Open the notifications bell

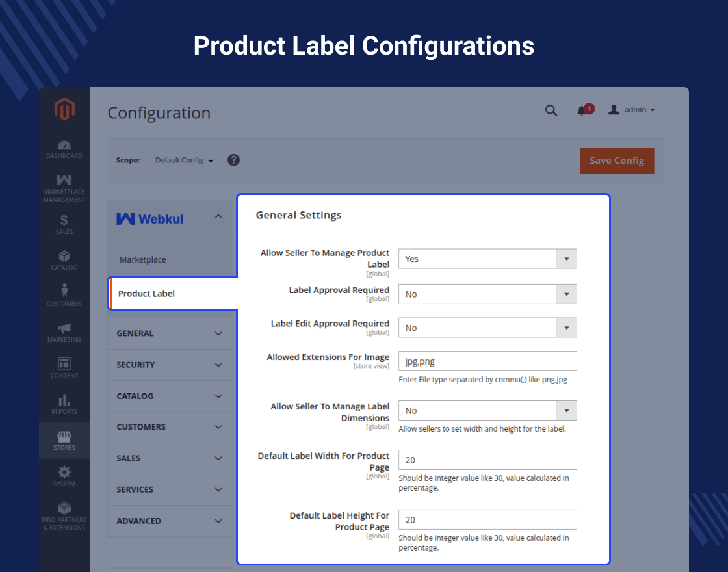pyautogui.click(x=584, y=110)
